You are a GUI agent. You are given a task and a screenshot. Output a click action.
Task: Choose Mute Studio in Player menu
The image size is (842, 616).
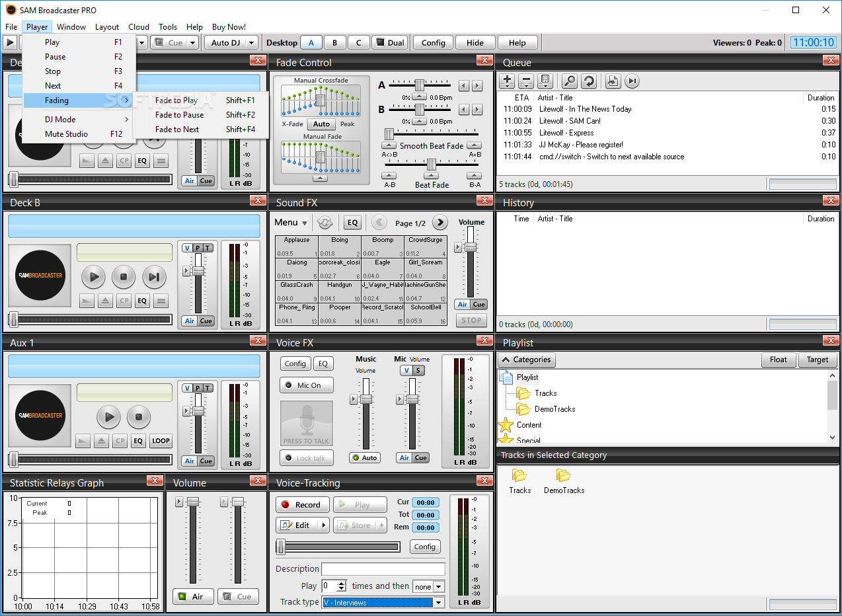point(79,134)
